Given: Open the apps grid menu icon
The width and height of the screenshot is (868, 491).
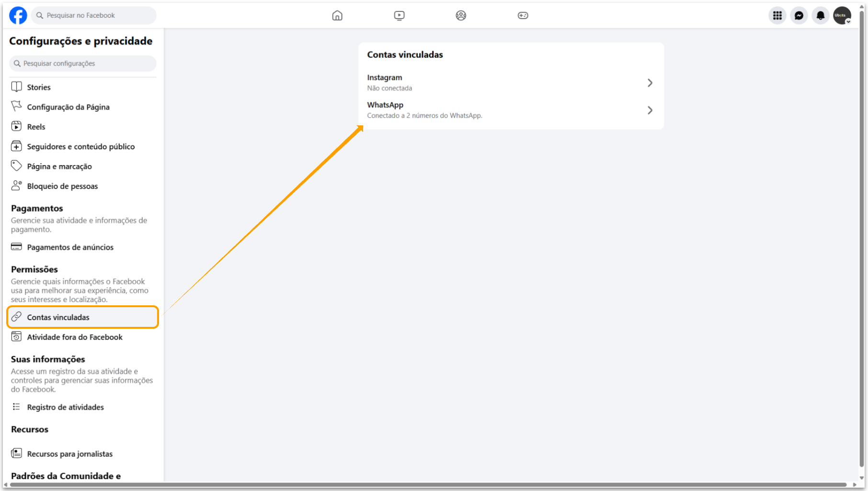Looking at the screenshot, I should (x=777, y=15).
